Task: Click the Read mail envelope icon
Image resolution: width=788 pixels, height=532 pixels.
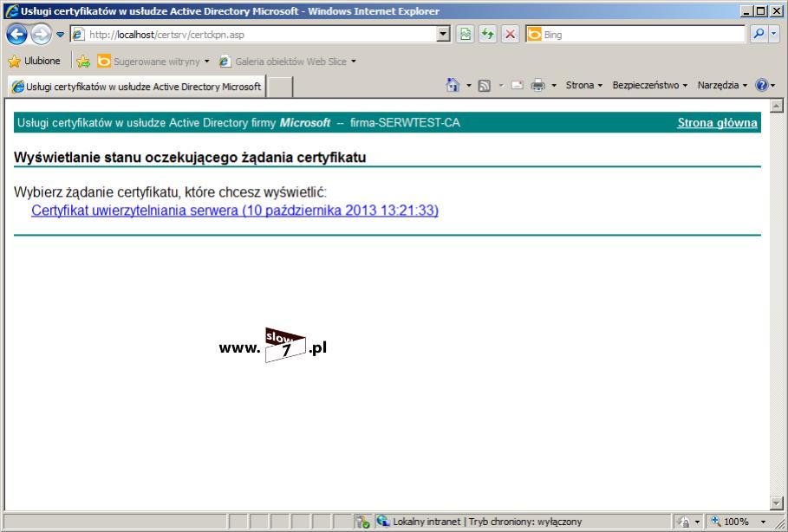Action: click(518, 86)
